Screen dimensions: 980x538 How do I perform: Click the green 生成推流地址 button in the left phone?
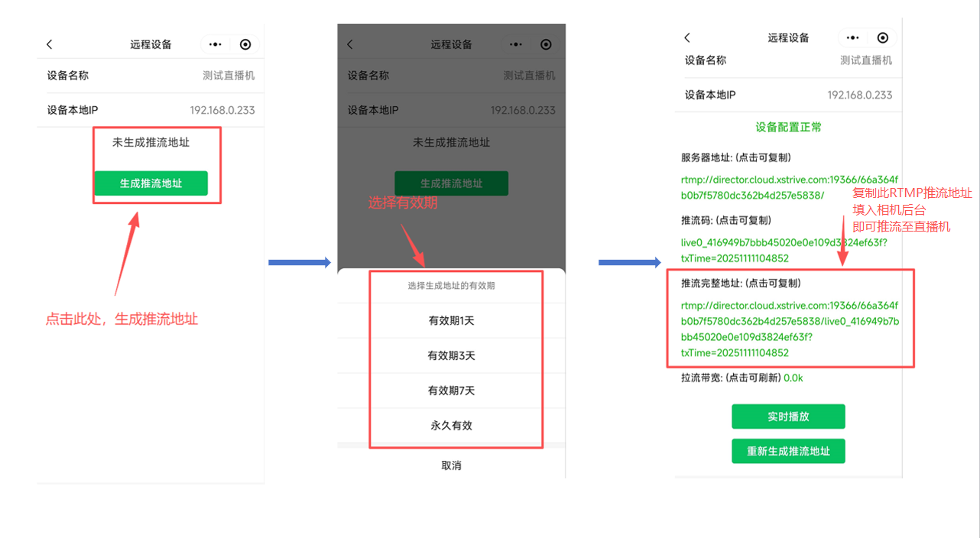click(151, 183)
